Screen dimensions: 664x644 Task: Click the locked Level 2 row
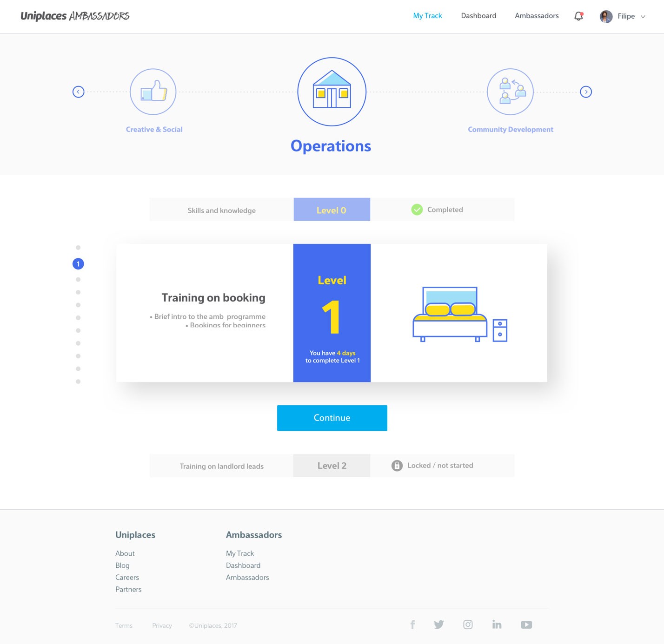(x=332, y=466)
